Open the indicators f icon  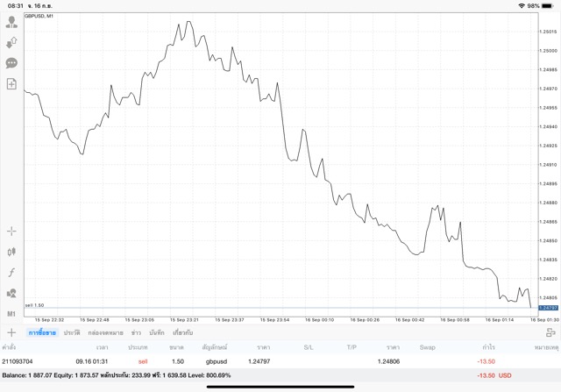point(11,273)
